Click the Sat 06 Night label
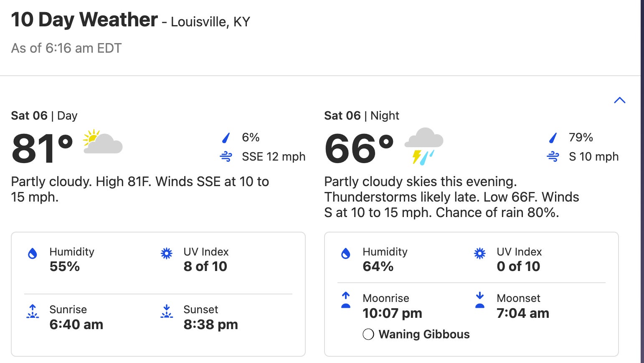 [x=361, y=116]
